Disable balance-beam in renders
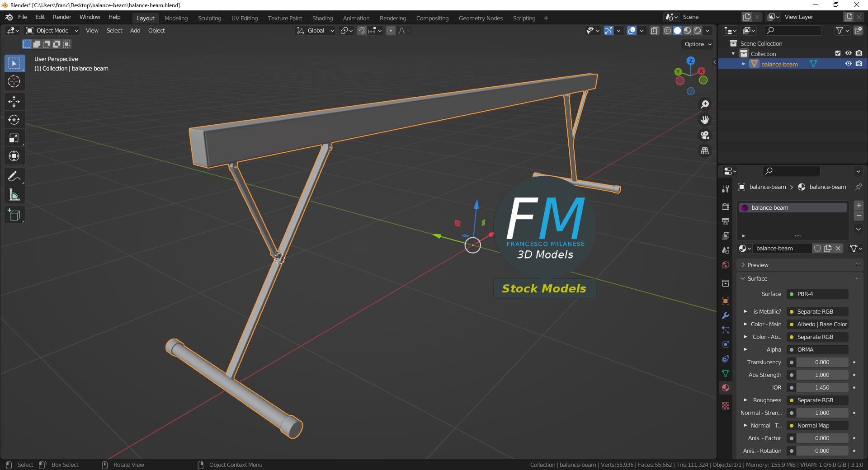 click(x=859, y=64)
